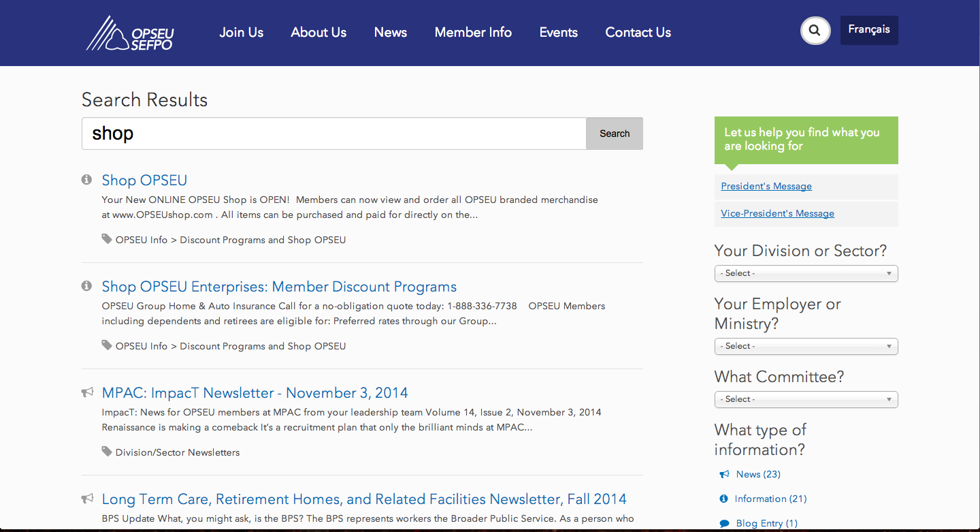Click info icon beside Information (21) filter
The width and height of the screenshot is (980, 532).
click(723, 499)
